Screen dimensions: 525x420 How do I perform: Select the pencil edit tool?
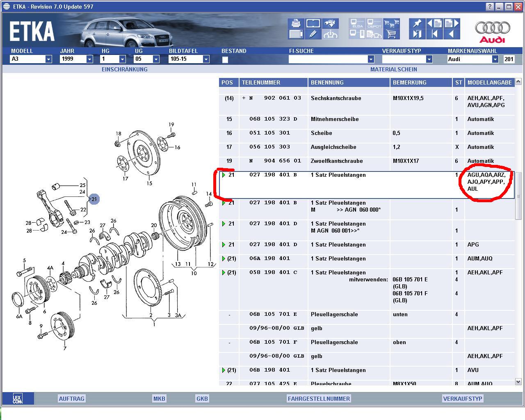click(x=313, y=34)
